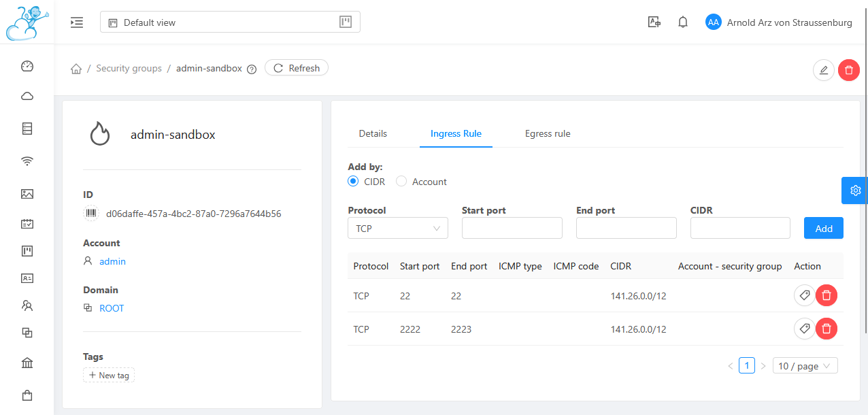
Task: Click the home breadcrumb icon
Action: point(76,69)
